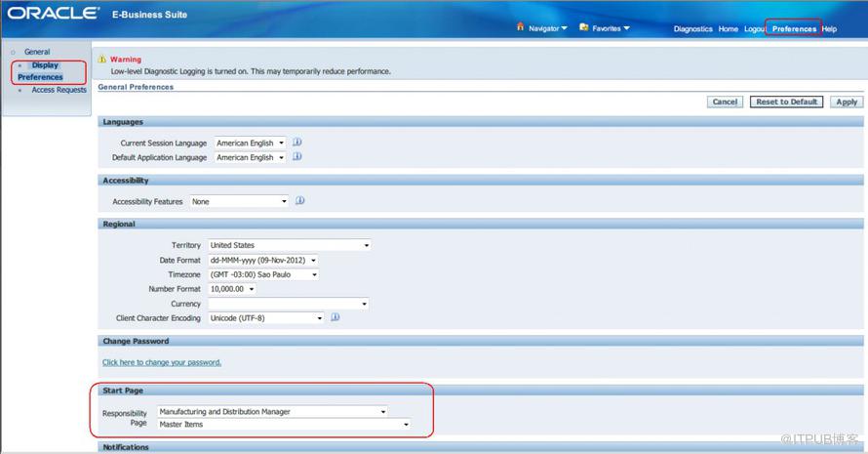Click info icon beside Default Application Language
Viewport: 868px width, 454px height.
(x=297, y=156)
